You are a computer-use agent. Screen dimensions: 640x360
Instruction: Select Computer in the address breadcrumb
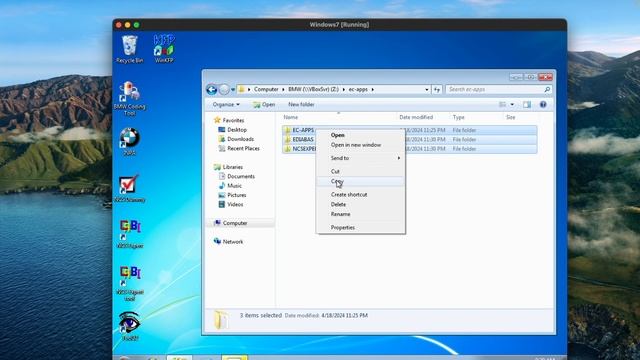(x=266, y=89)
